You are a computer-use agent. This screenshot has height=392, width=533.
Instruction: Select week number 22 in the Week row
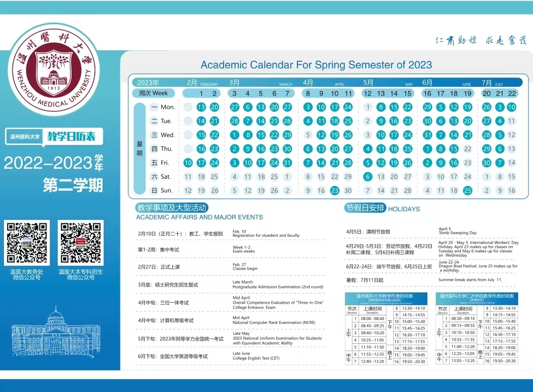coord(512,93)
